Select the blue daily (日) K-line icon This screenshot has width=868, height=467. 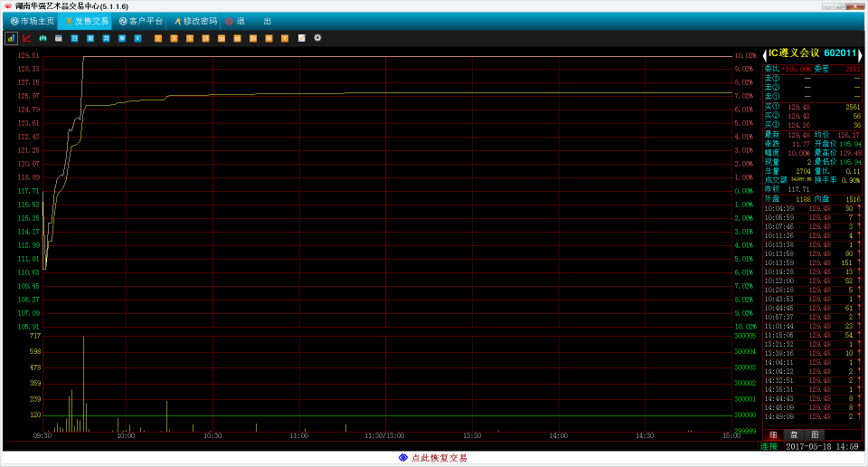pyautogui.click(x=74, y=38)
